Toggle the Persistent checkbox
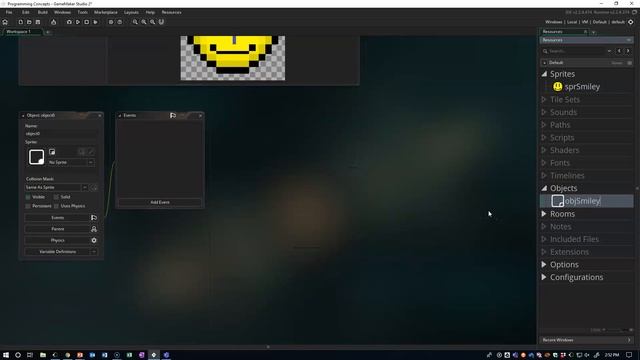640x360 pixels. pos(28,206)
